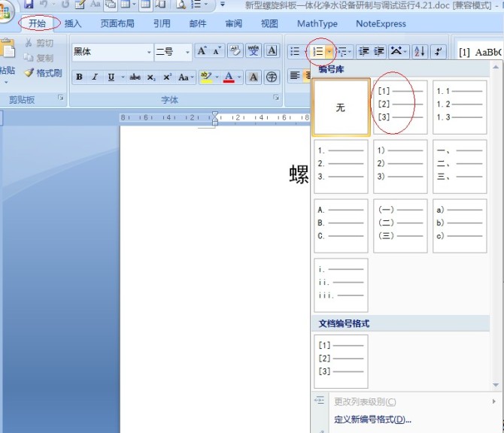Viewport: 504px width, 433px height.
Task: Select the 1.1 1.2 1.3 numbering format
Action: 460,107
